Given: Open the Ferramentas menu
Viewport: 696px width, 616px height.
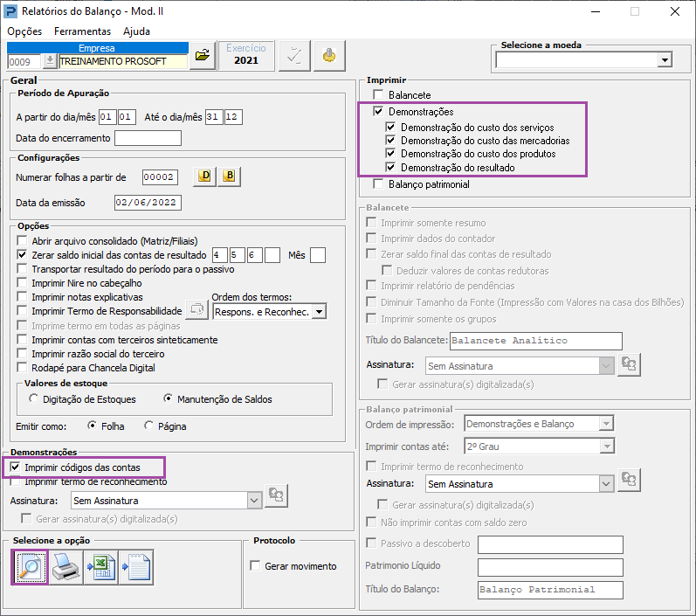Looking at the screenshot, I should [x=83, y=31].
